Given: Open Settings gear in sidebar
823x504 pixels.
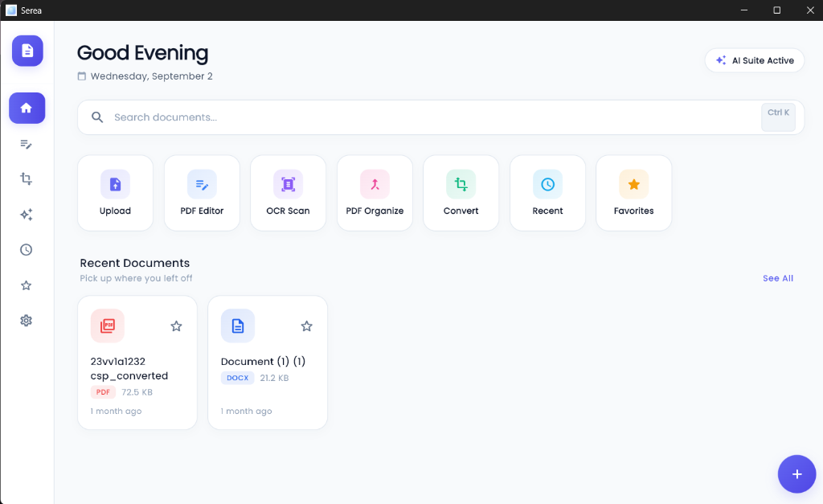Looking at the screenshot, I should click(x=27, y=320).
